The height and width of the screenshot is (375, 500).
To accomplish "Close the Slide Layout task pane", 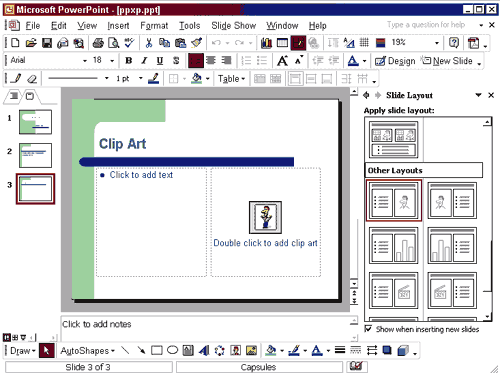I will click(x=491, y=95).
